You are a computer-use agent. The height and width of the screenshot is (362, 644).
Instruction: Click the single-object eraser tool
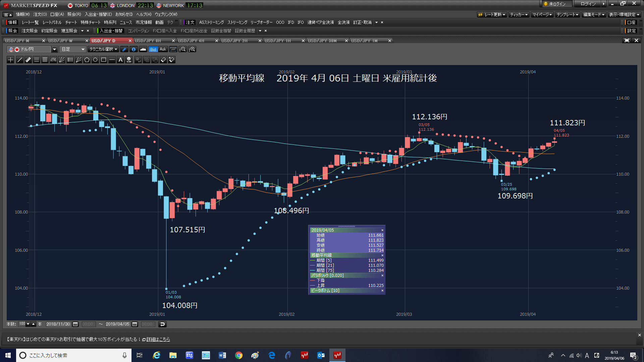tap(163, 60)
